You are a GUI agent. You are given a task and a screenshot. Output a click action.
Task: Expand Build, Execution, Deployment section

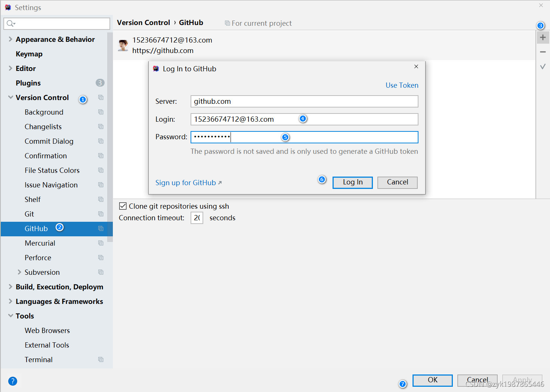(10, 287)
